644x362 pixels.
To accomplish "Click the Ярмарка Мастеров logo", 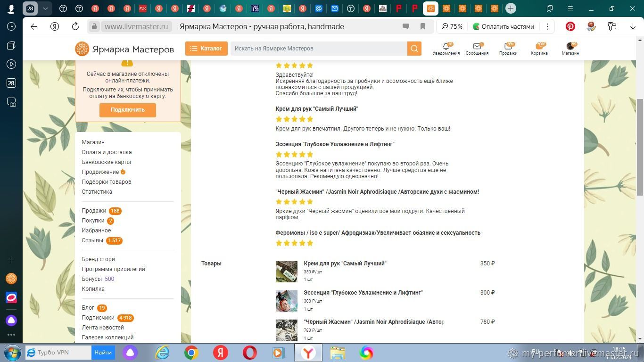I will coord(124,49).
